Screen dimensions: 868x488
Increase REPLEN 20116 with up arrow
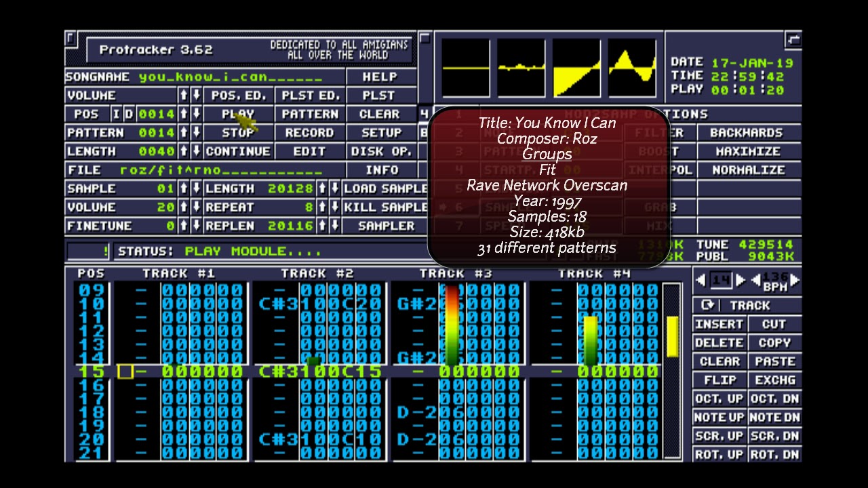pyautogui.click(x=322, y=226)
